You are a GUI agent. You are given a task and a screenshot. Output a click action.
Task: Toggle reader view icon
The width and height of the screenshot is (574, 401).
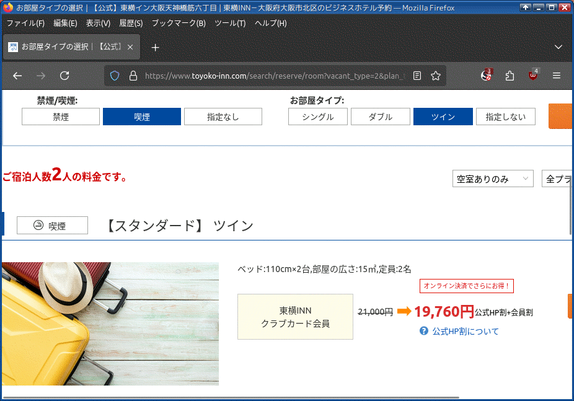point(417,76)
